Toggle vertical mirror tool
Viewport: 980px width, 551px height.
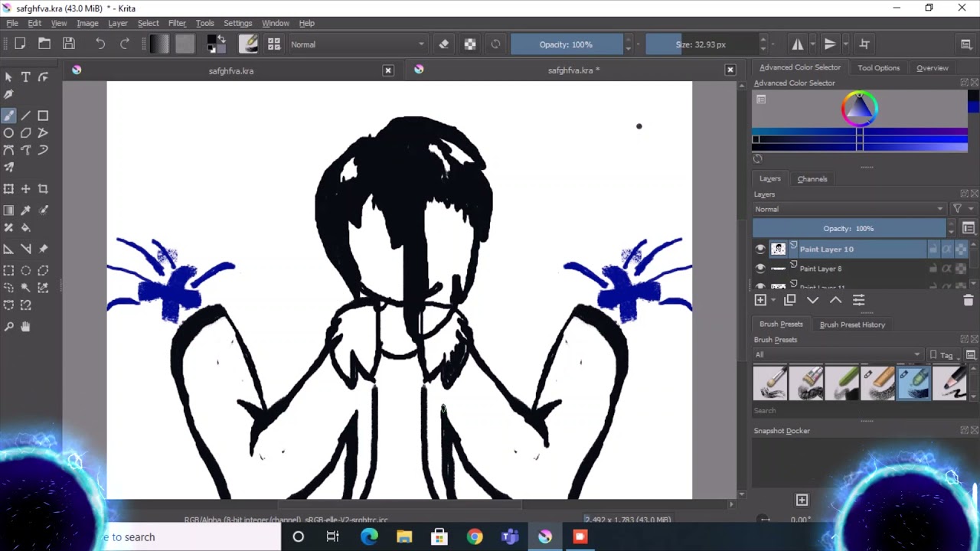point(830,44)
